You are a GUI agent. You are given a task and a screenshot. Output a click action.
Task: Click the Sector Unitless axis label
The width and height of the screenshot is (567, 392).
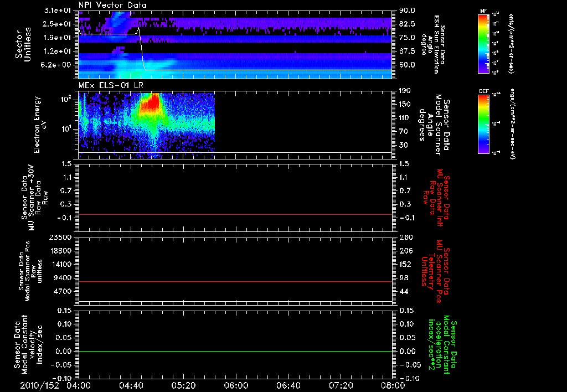23,44
